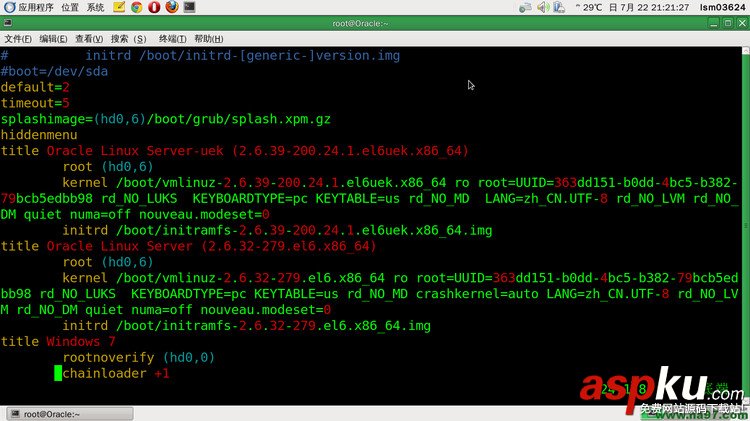Click the system monitor tray icon
Screen dimensions: 750x421
(x=559, y=7)
